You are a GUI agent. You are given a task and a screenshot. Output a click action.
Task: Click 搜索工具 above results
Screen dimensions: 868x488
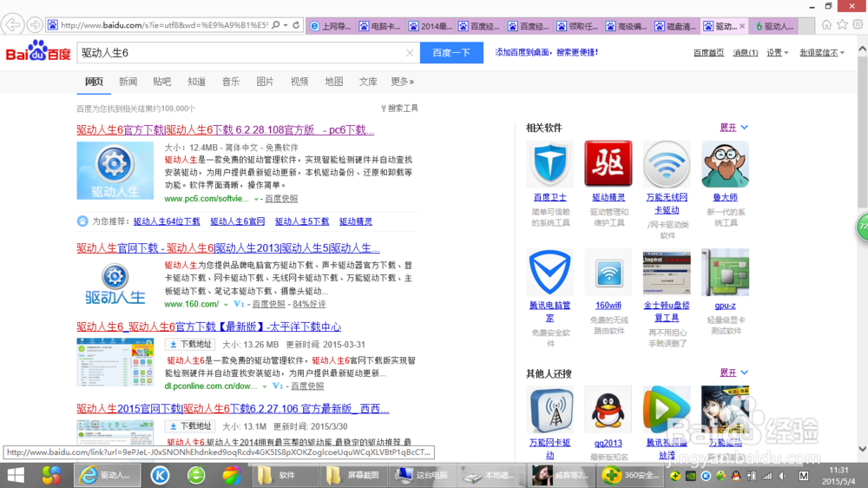tap(399, 109)
